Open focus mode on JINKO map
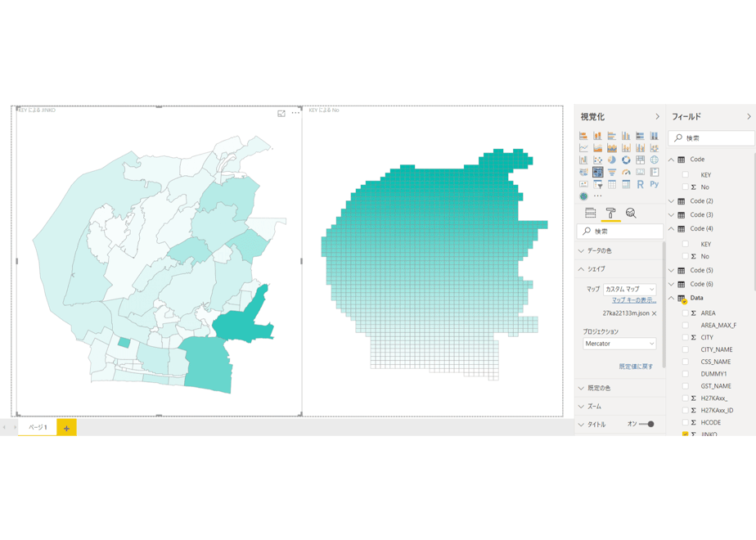 coord(281,113)
